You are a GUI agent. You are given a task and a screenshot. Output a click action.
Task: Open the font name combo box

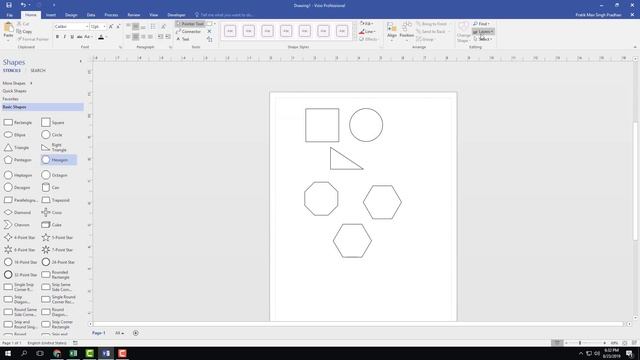pos(71,27)
